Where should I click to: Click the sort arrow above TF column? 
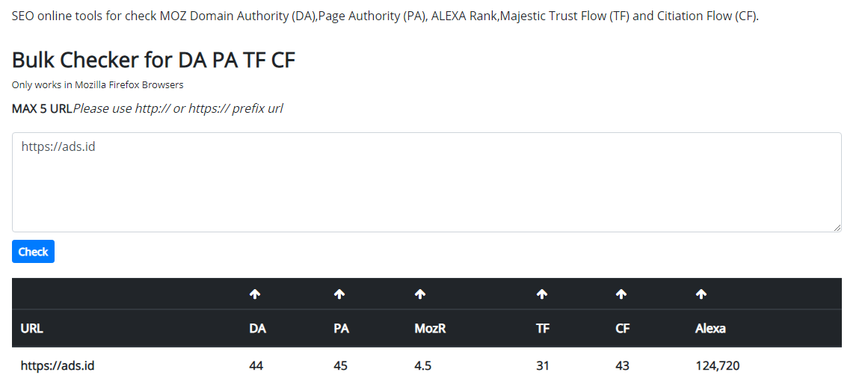point(542,294)
